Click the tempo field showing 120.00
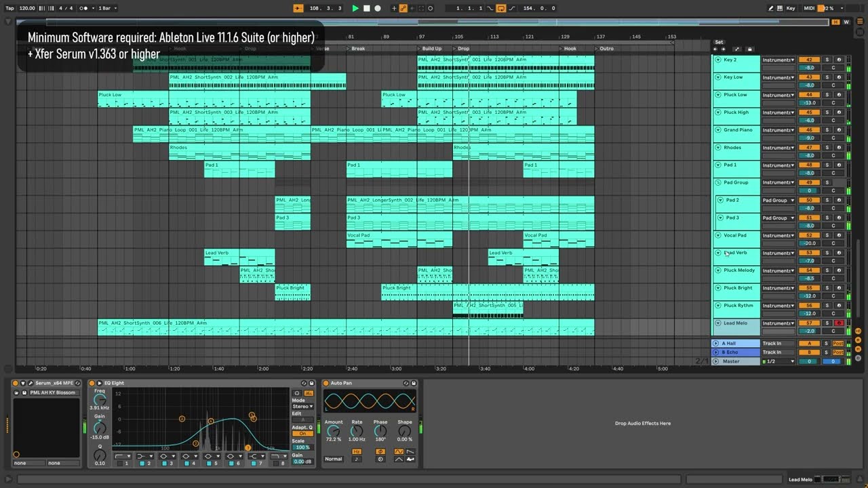The image size is (868, 488). pyautogui.click(x=27, y=8)
